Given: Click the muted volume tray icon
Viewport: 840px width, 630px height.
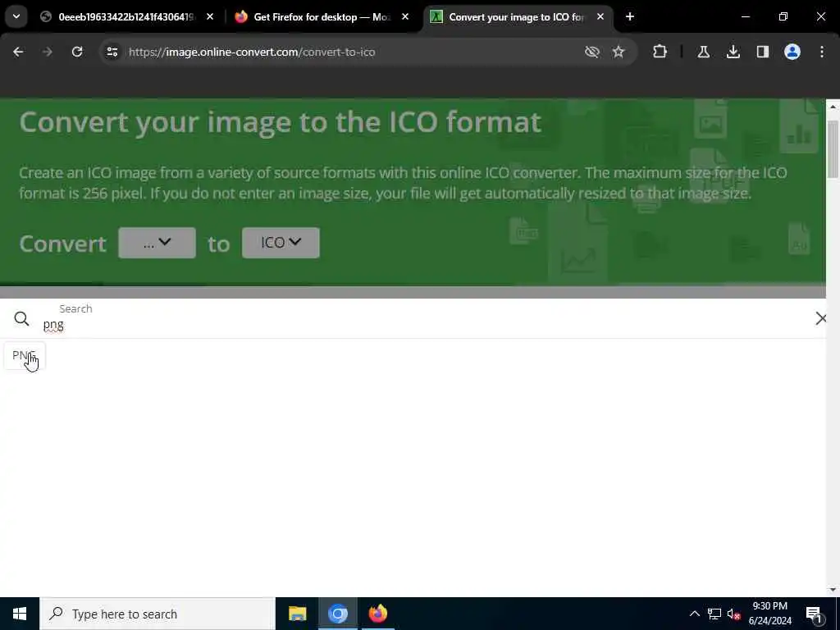Looking at the screenshot, I should tap(734, 614).
